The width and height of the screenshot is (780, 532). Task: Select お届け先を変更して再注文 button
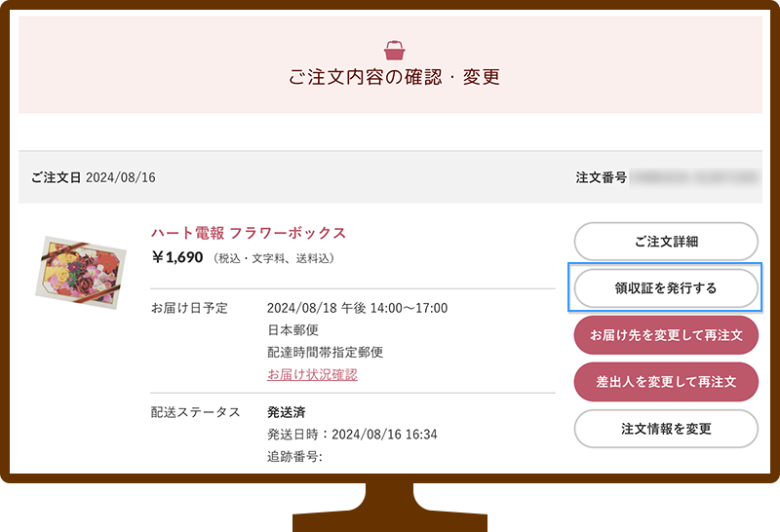coord(666,335)
